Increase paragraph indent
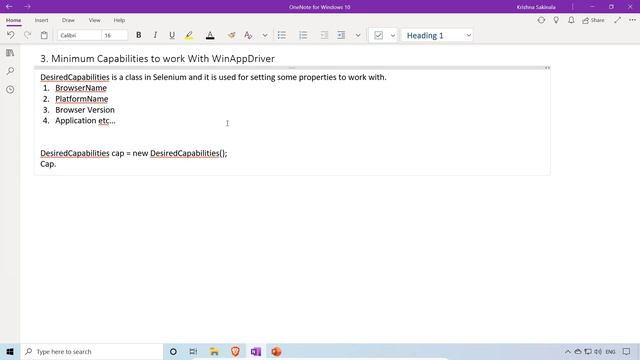Screen dimensions: 640x360 341,36
